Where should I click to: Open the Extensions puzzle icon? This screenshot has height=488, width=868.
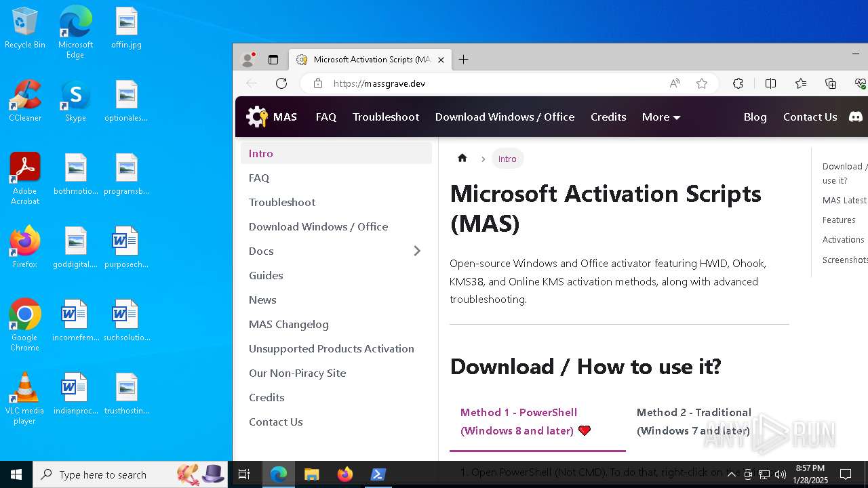click(738, 83)
